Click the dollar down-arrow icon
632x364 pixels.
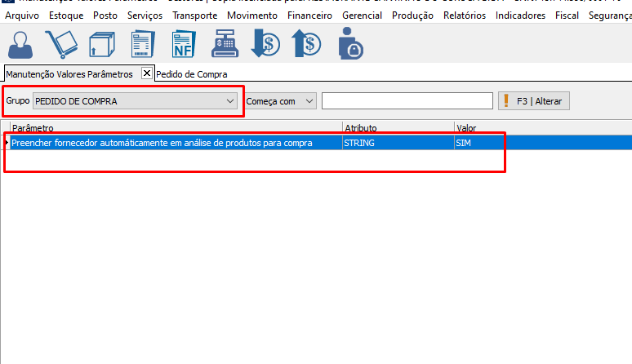[x=265, y=44]
